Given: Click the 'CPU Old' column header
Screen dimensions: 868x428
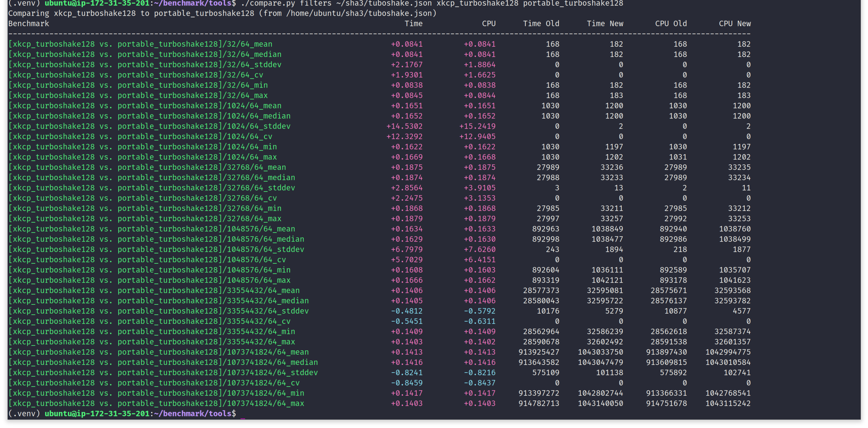Looking at the screenshot, I should (x=671, y=24).
